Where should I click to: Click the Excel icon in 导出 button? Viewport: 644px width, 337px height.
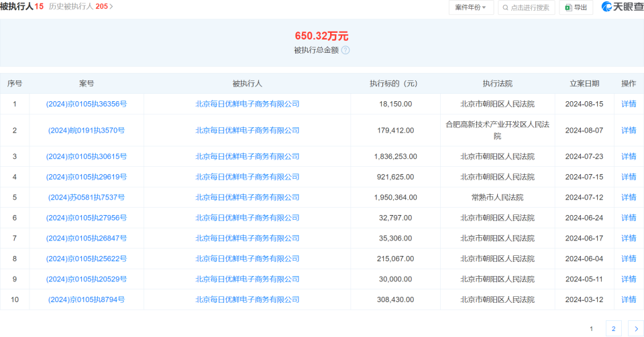tap(568, 7)
